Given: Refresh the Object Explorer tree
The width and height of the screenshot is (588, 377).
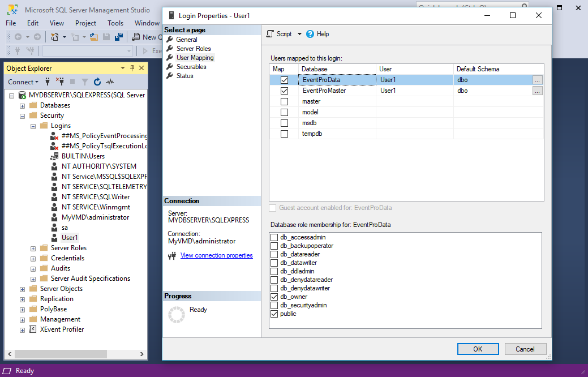Looking at the screenshot, I should 97,82.
